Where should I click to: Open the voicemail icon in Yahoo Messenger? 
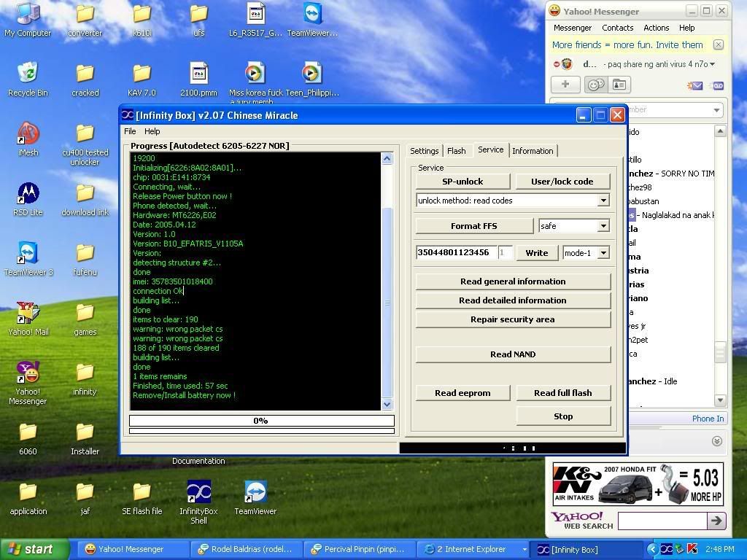[718, 86]
